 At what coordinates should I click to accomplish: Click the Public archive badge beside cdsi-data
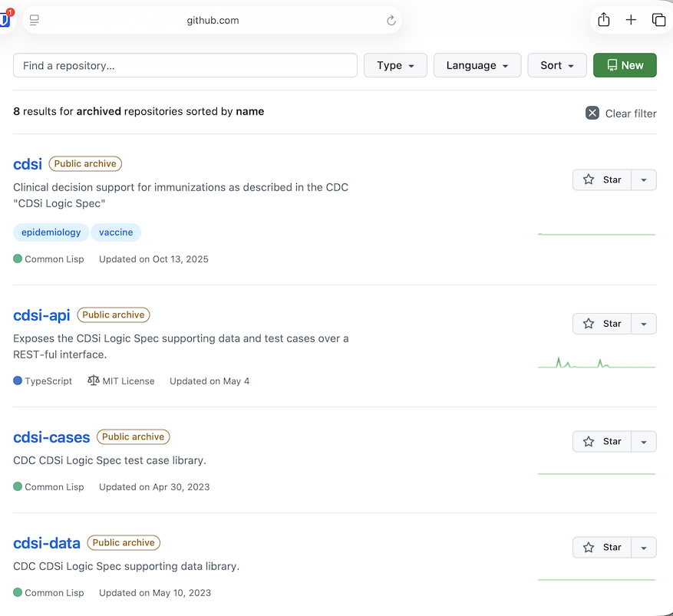click(124, 542)
